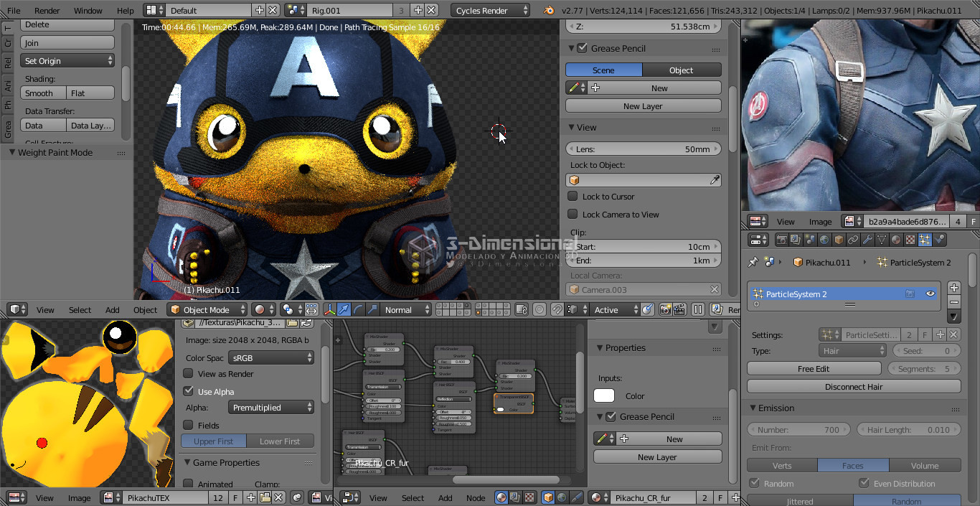Viewport: 980px width, 506px height.
Task: Open the Texture properties tab checker icon
Action: [911, 240]
